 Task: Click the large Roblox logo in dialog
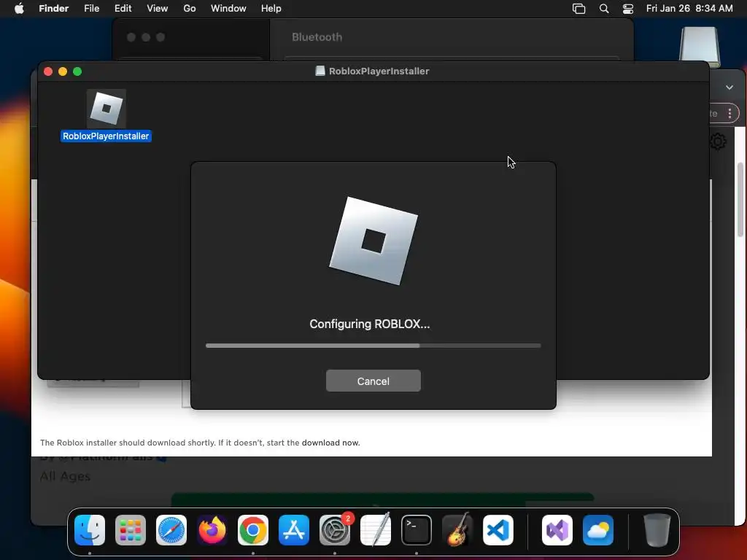click(x=373, y=241)
